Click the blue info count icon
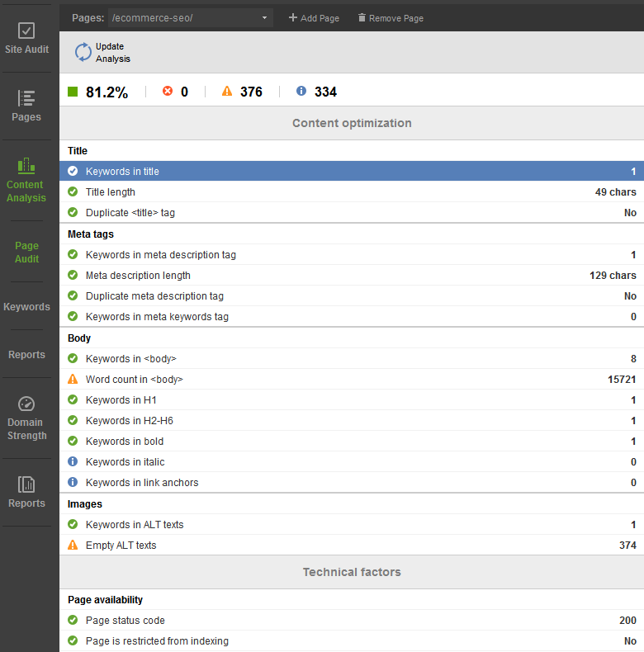Screen dimensions: 644x652 (x=301, y=91)
